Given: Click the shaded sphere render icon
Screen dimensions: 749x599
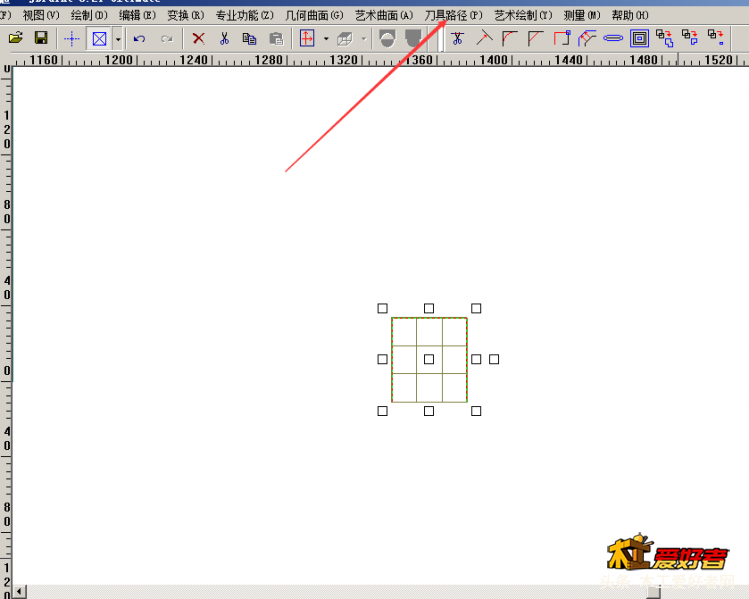Looking at the screenshot, I should point(387,39).
